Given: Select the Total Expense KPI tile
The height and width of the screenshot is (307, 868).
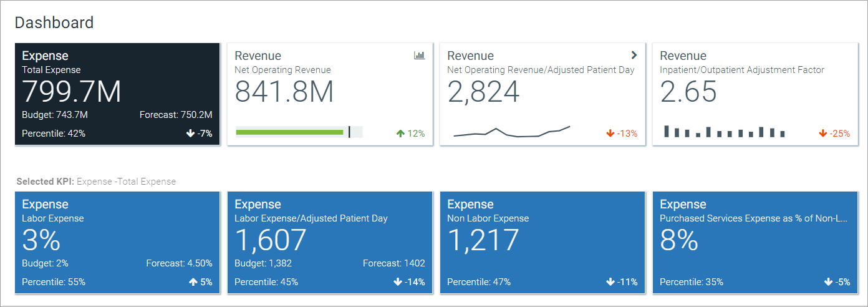Looking at the screenshot, I should tap(117, 94).
